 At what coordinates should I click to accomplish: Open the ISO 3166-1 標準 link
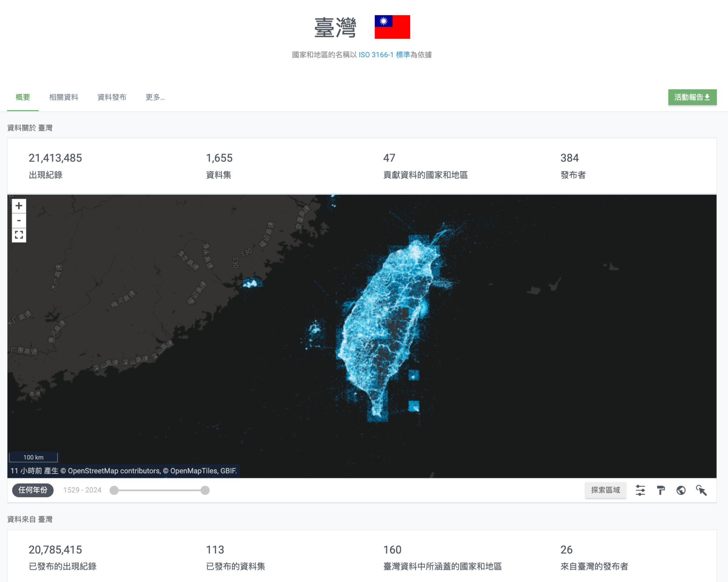384,55
